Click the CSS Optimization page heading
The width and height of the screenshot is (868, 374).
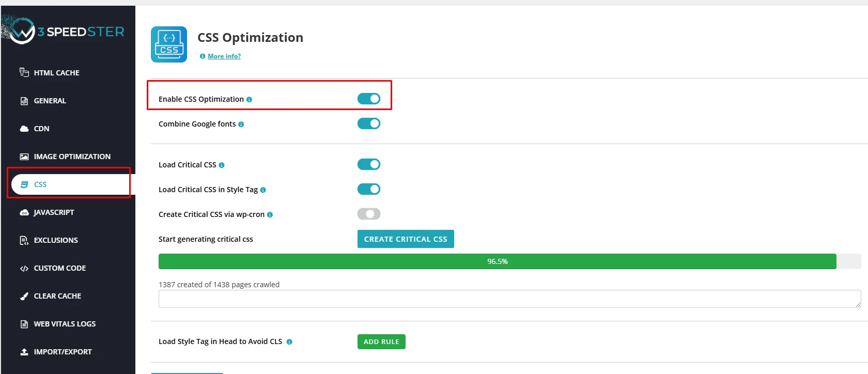[x=250, y=38]
